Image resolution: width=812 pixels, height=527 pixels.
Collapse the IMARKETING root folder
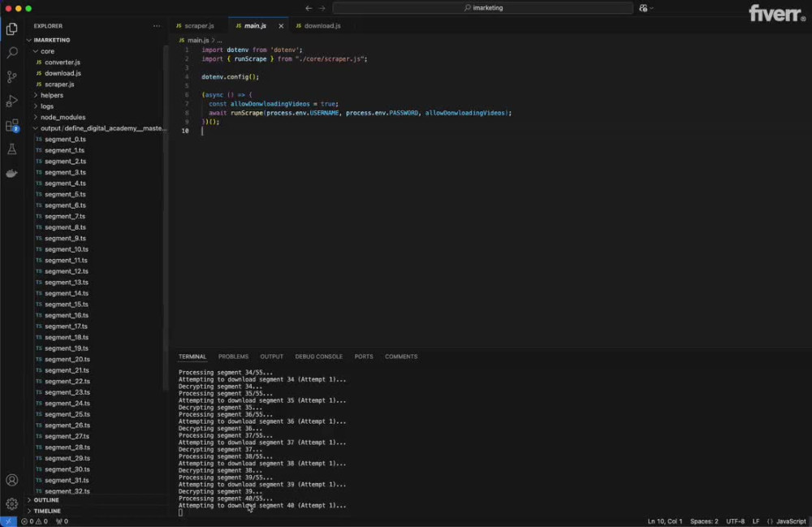(97, 40)
